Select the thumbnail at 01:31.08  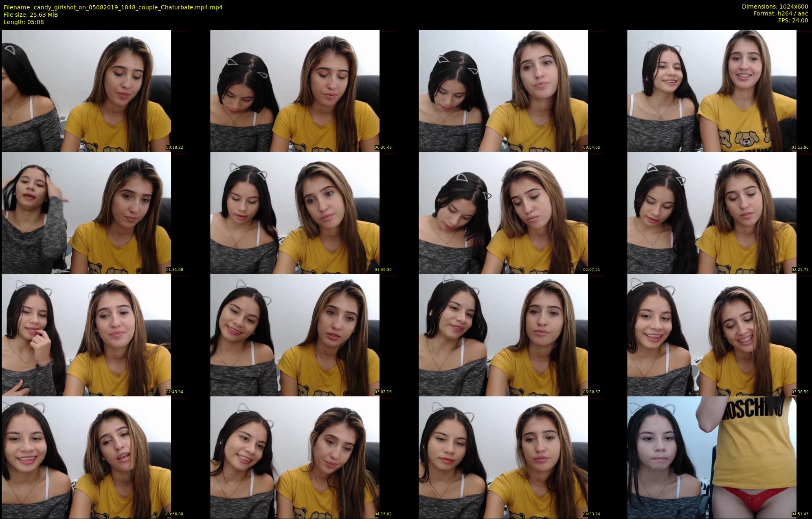click(x=86, y=213)
